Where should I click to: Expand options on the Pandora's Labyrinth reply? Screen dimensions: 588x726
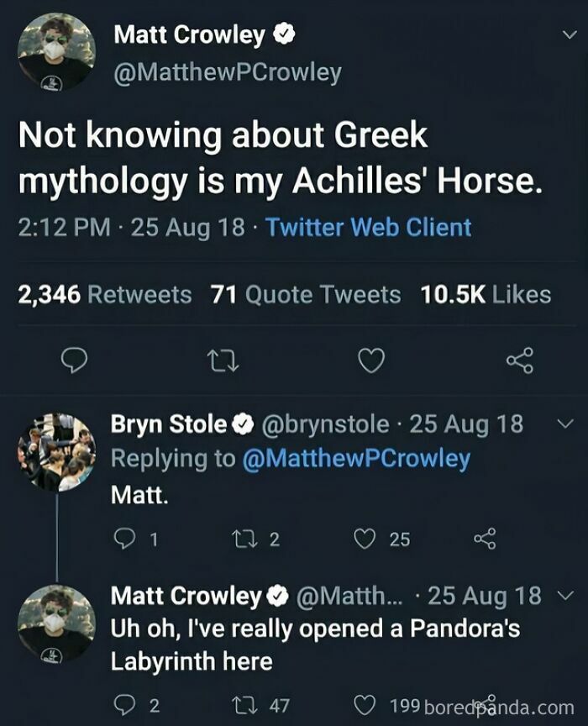coord(564,594)
